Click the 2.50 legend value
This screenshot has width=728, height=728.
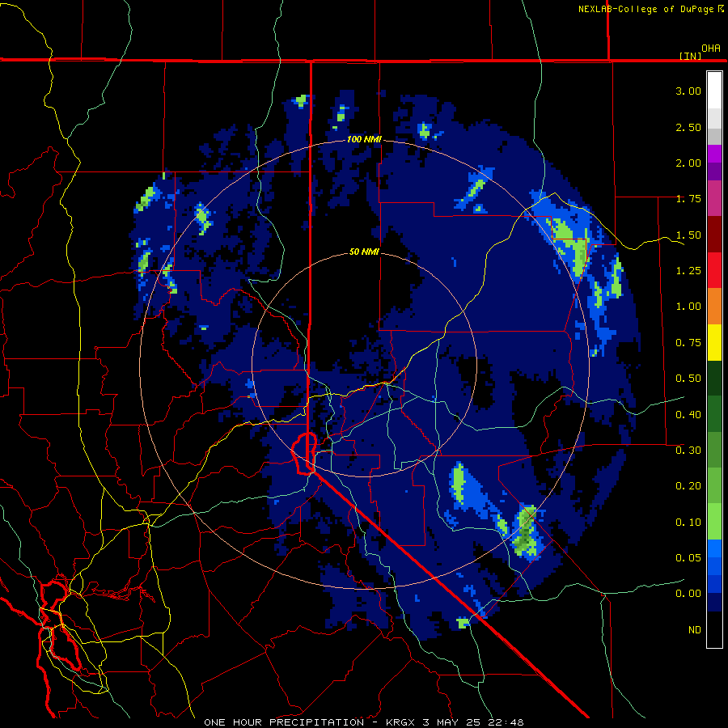(x=688, y=127)
